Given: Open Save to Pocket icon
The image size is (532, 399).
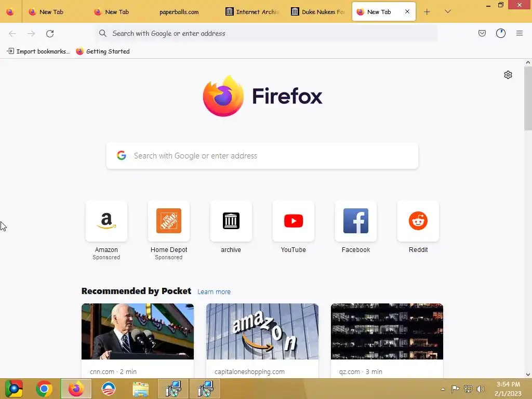Looking at the screenshot, I should point(482,33).
